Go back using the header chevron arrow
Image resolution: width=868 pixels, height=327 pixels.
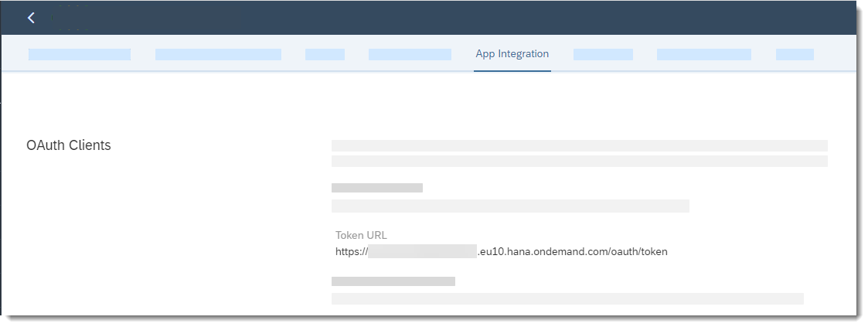31,18
